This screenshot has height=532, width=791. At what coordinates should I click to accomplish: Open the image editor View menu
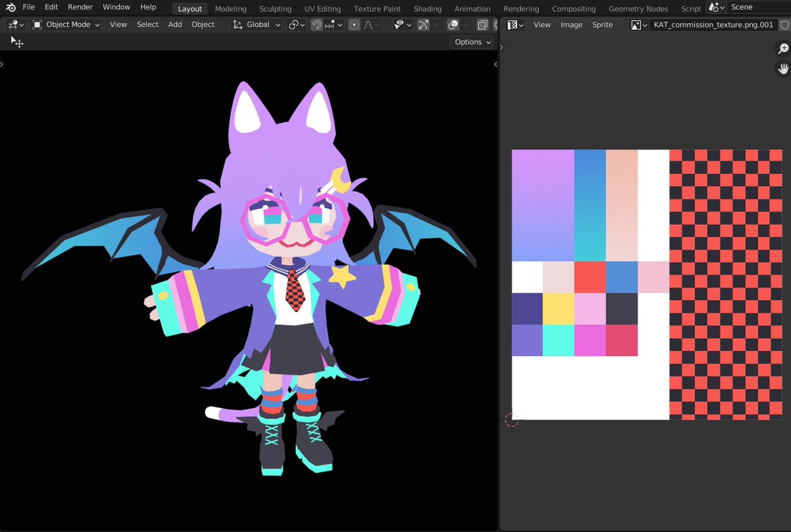tap(542, 24)
